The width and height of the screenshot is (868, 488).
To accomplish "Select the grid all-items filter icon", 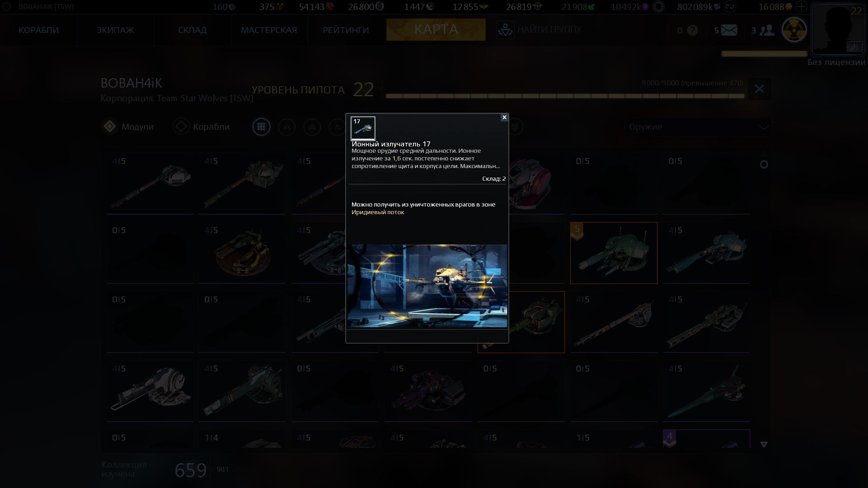I will [261, 127].
